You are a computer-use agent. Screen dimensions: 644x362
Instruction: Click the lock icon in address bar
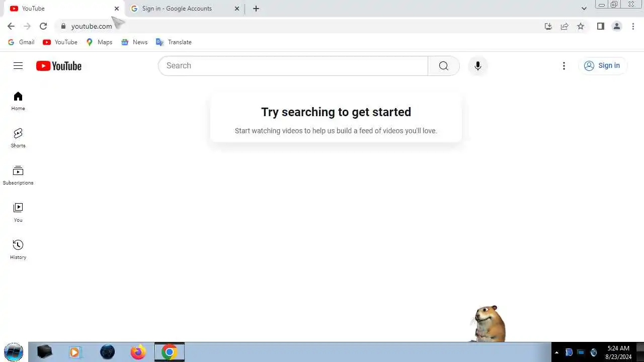63,26
